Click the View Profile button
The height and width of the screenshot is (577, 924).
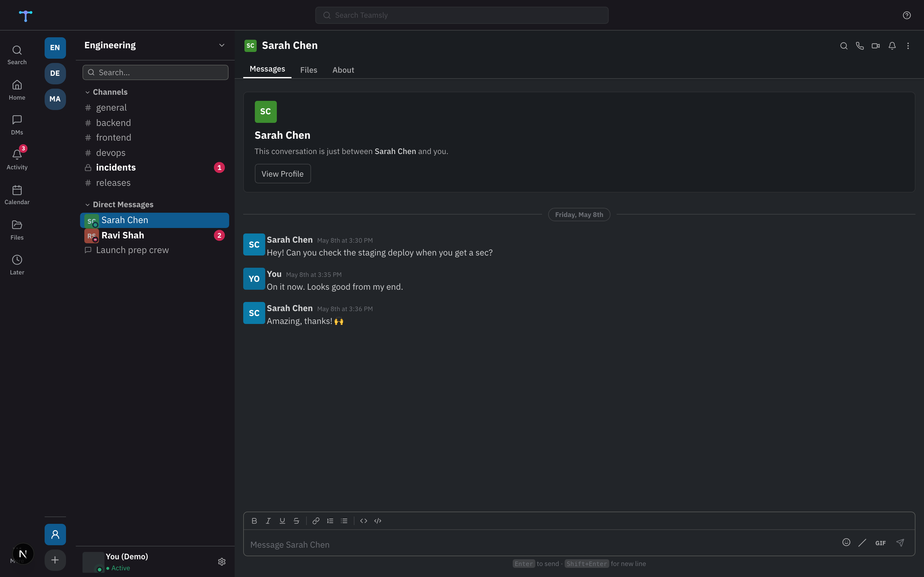282,174
